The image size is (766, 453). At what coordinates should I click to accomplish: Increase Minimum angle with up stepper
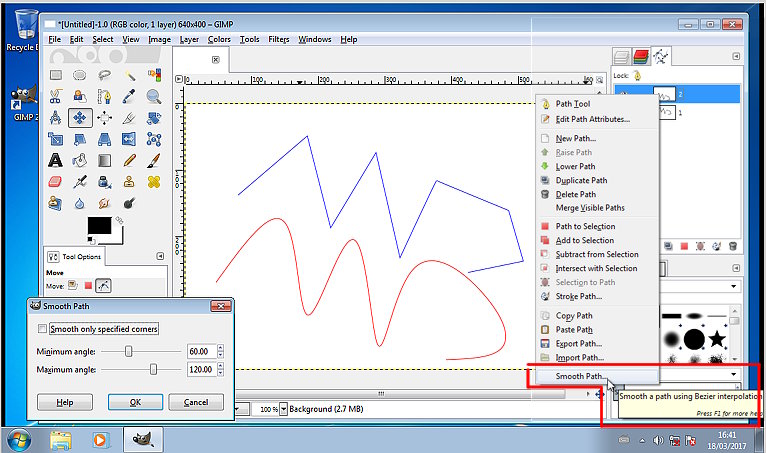pos(220,348)
